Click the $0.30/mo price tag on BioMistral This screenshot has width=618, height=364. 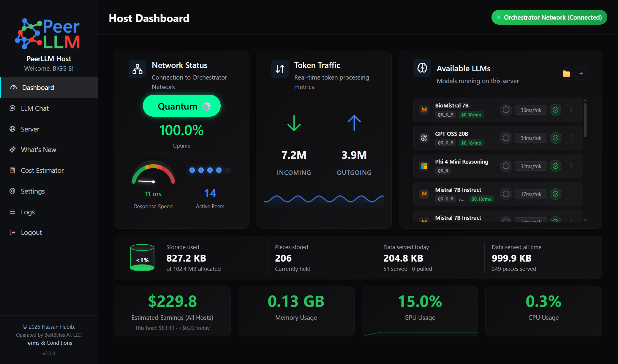(x=471, y=115)
